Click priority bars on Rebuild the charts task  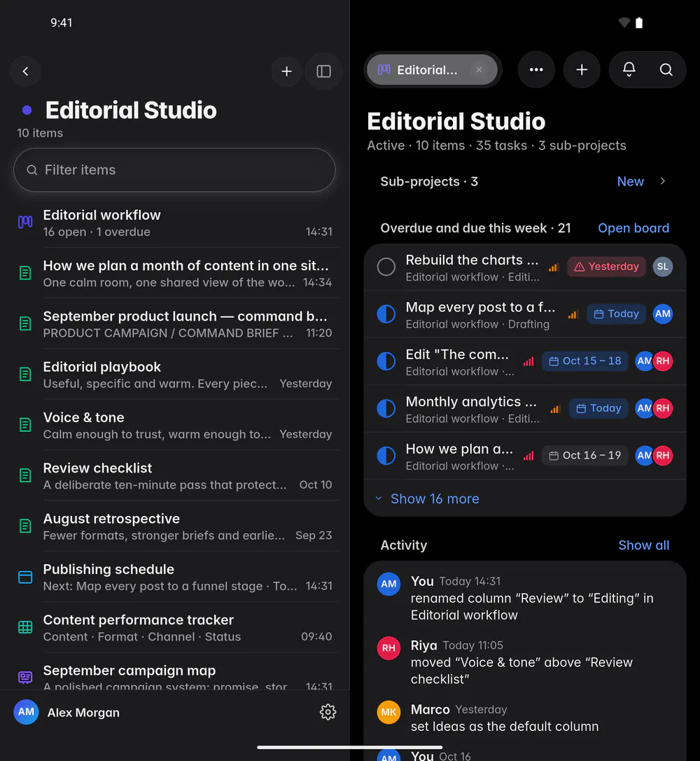pyautogui.click(x=554, y=267)
